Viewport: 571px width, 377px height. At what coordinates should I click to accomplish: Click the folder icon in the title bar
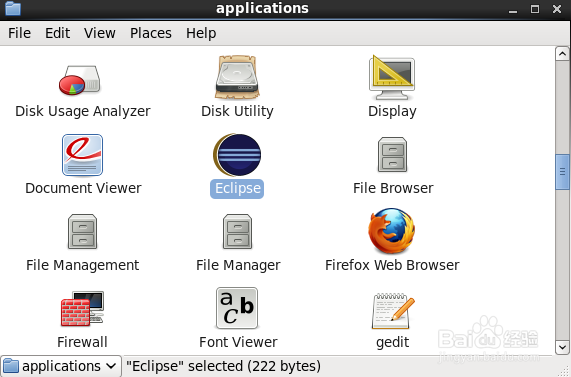tap(13, 8)
